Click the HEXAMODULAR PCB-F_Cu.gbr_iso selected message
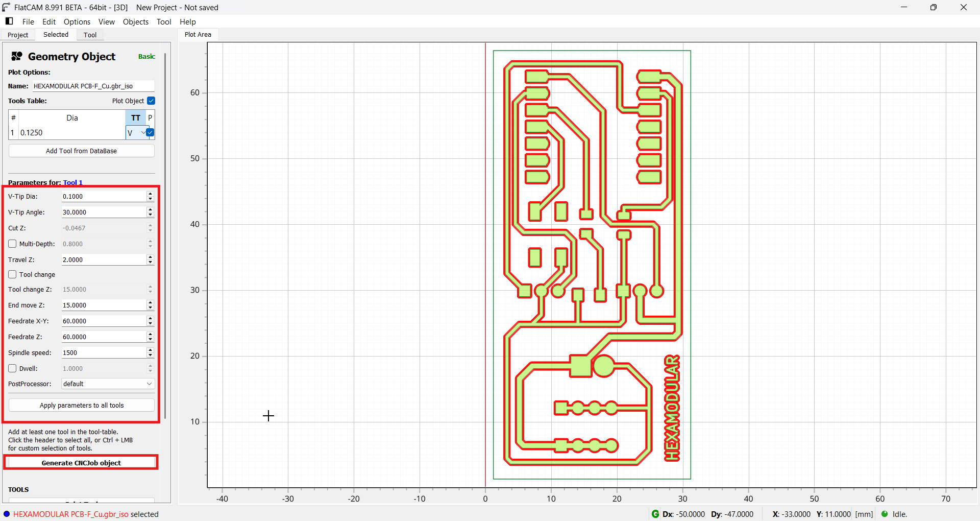The image size is (980, 521). (86, 514)
